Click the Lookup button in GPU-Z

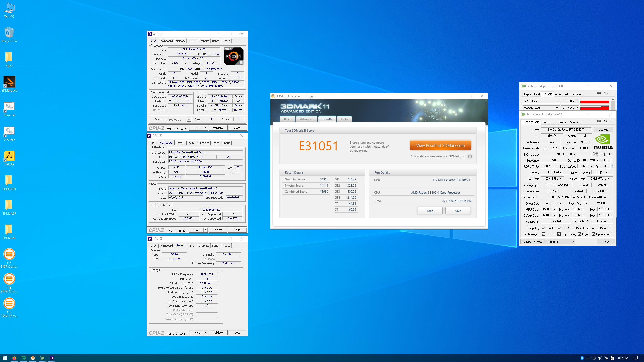tap(603, 130)
